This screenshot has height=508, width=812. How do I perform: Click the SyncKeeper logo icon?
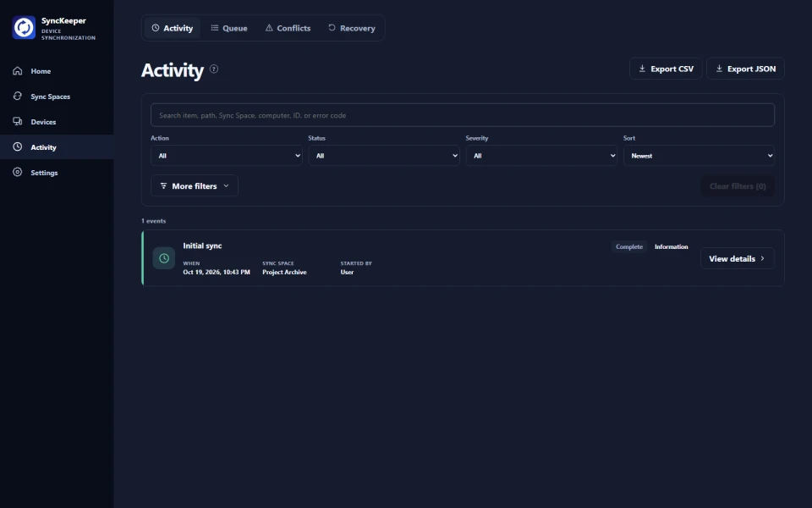pos(24,27)
